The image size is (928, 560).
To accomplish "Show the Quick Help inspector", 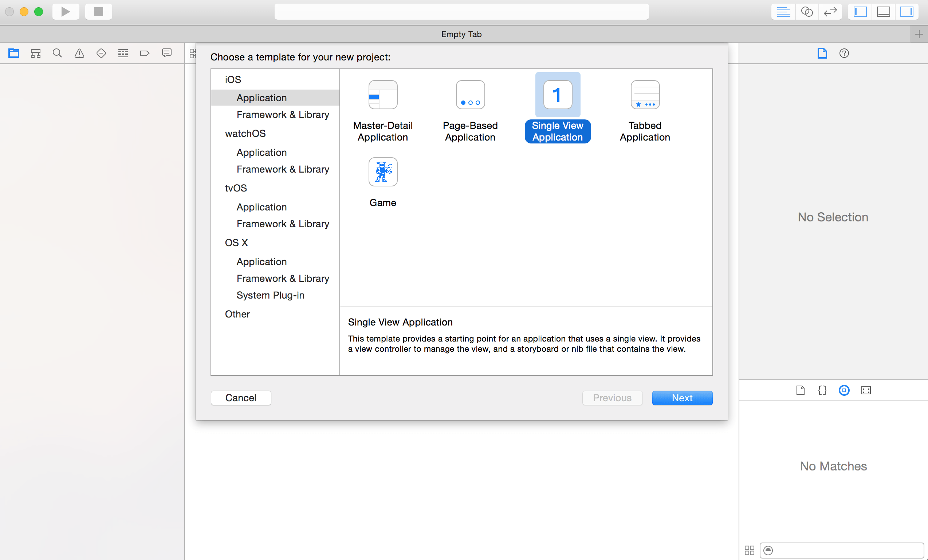I will [x=844, y=53].
